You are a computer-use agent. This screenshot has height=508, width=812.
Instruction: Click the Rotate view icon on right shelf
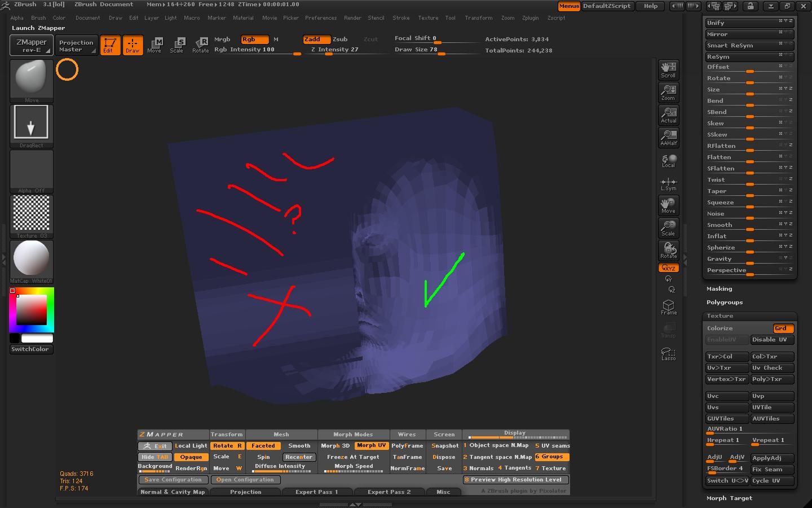(x=668, y=251)
